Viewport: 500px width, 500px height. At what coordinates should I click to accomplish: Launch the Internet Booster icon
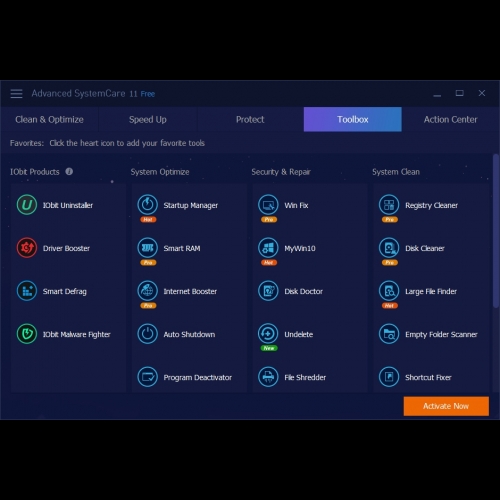point(147,291)
